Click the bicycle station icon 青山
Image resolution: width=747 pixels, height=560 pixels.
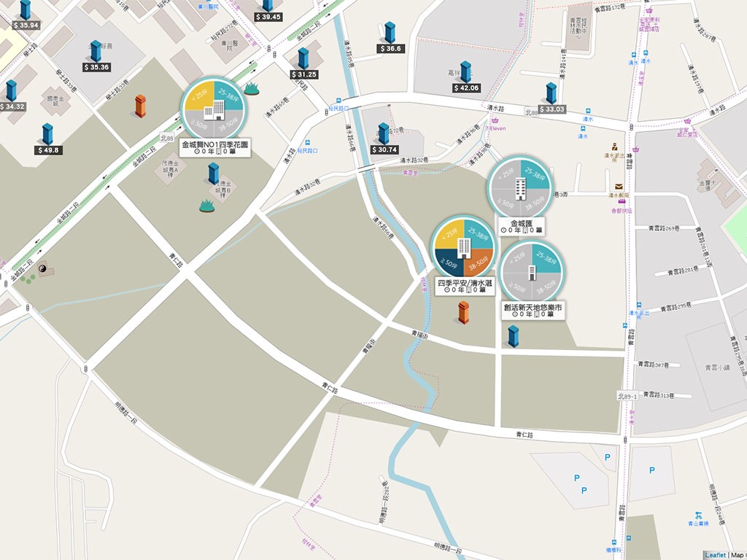[698, 516]
